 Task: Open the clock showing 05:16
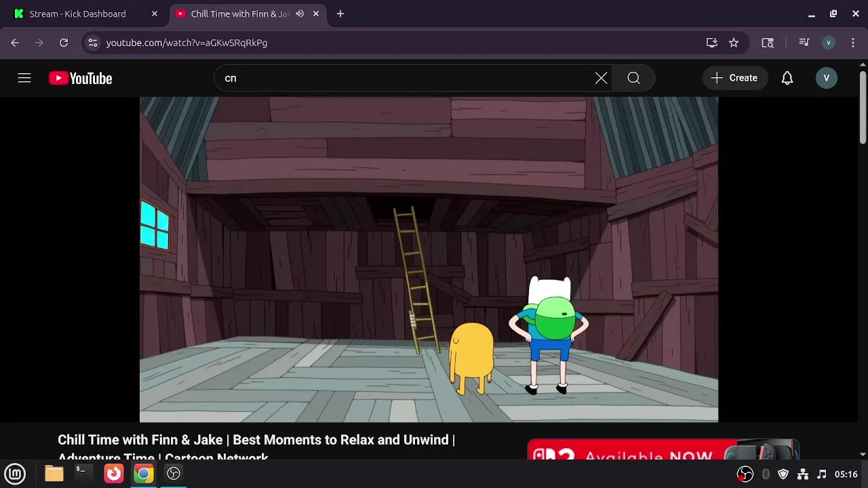tap(846, 474)
